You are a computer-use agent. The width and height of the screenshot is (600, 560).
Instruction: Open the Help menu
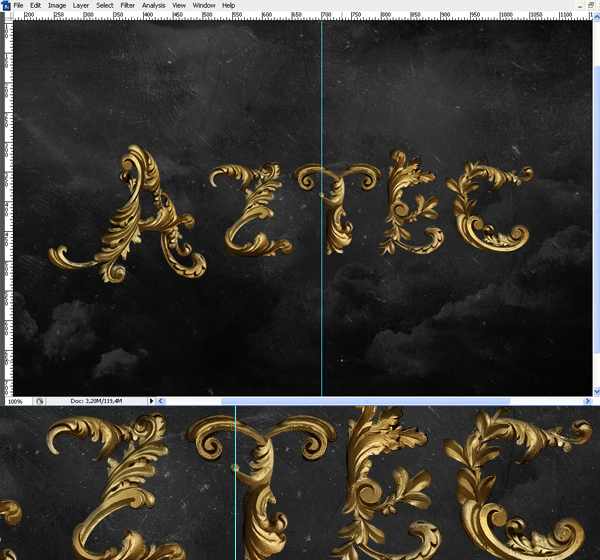(228, 5)
